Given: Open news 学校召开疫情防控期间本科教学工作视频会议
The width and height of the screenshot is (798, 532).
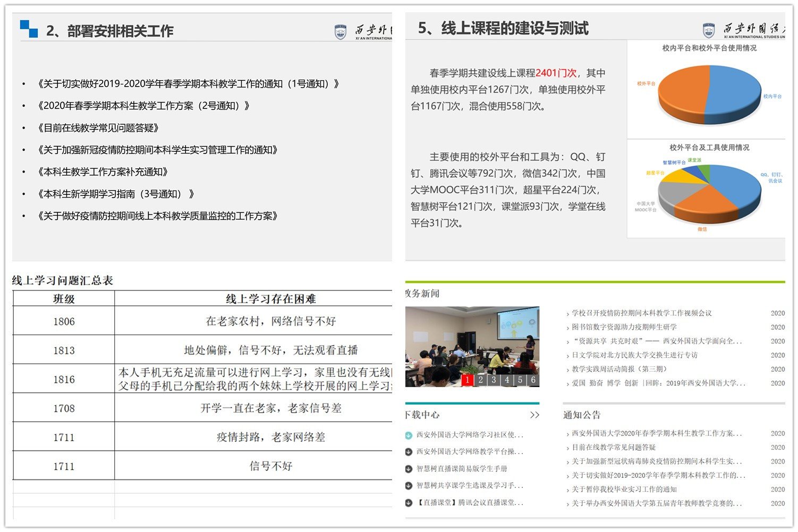Looking at the screenshot, I should point(642,313).
